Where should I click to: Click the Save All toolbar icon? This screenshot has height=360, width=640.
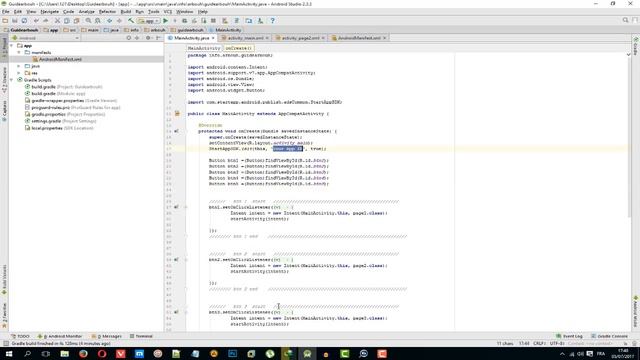(15, 20)
